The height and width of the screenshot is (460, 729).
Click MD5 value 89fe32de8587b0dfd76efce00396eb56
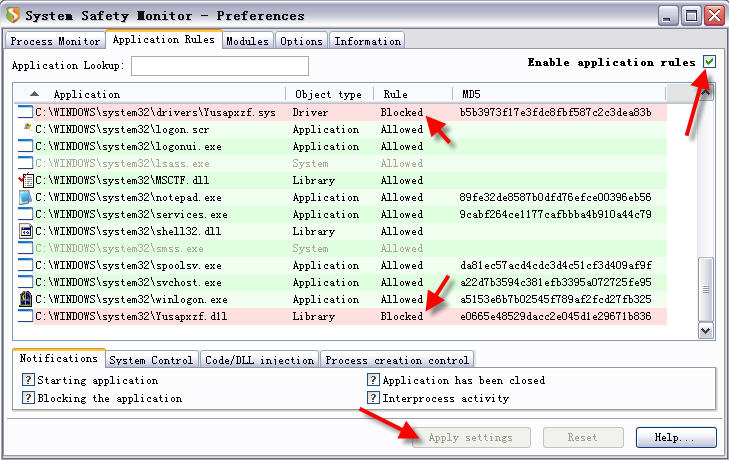point(555,197)
